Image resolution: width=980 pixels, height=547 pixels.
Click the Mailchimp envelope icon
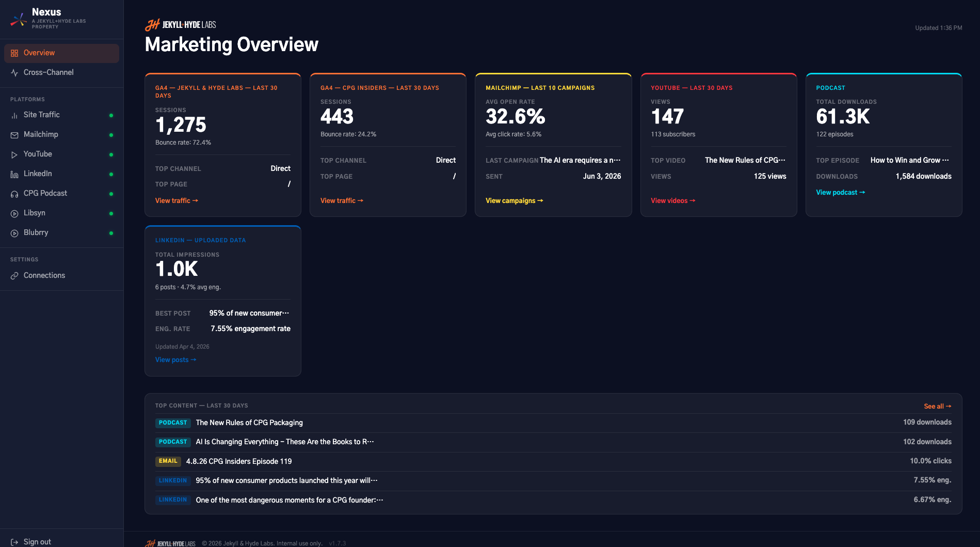[14, 135]
